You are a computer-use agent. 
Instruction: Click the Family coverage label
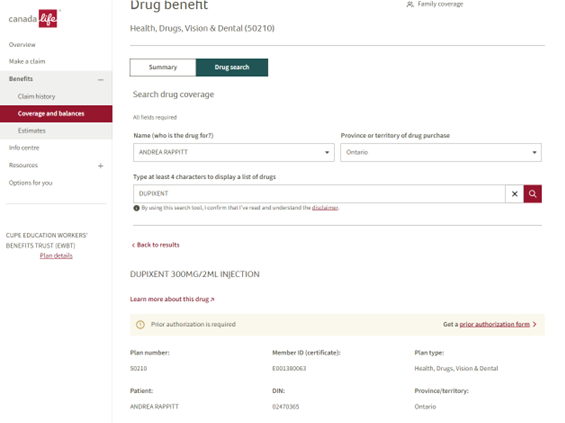[x=440, y=4]
